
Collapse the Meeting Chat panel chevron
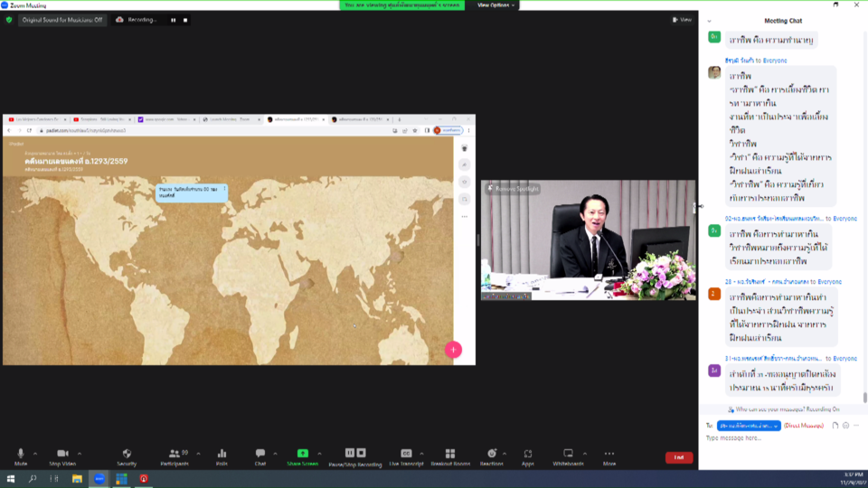(709, 21)
